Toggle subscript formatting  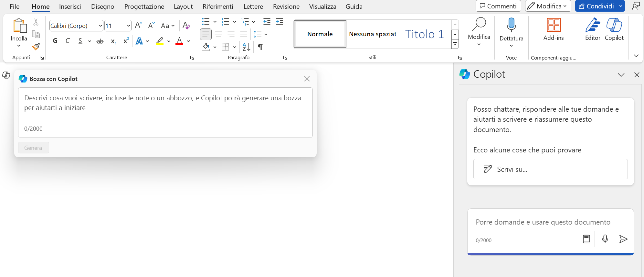(113, 41)
